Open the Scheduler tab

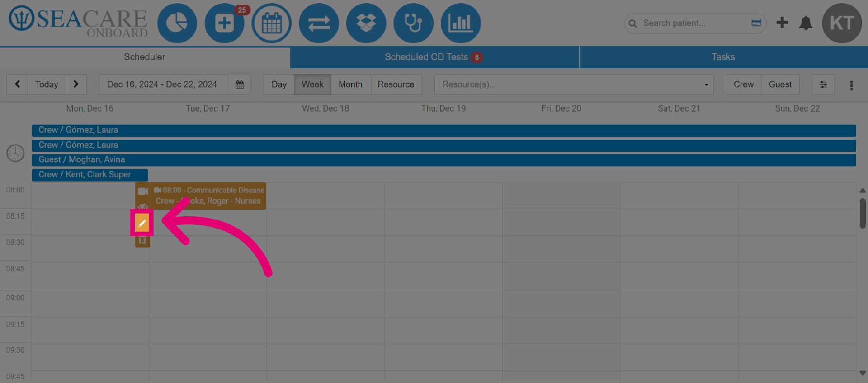pyautogui.click(x=145, y=57)
